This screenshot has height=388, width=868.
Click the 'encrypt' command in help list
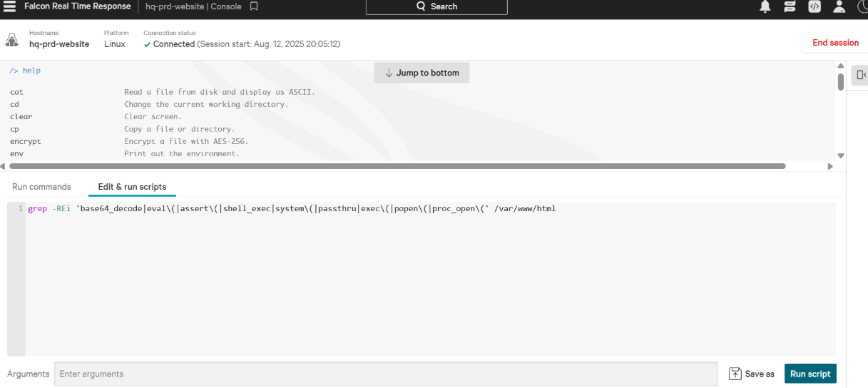[26, 141]
